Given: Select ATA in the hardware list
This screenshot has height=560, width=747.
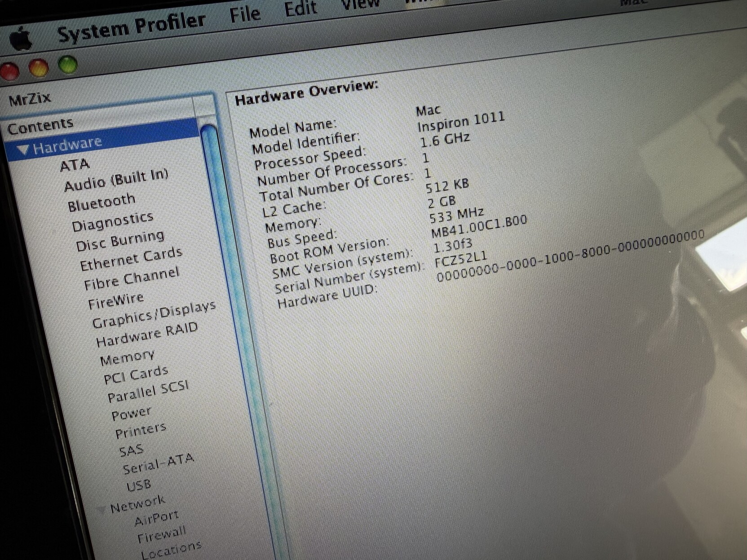Looking at the screenshot, I should (75, 166).
